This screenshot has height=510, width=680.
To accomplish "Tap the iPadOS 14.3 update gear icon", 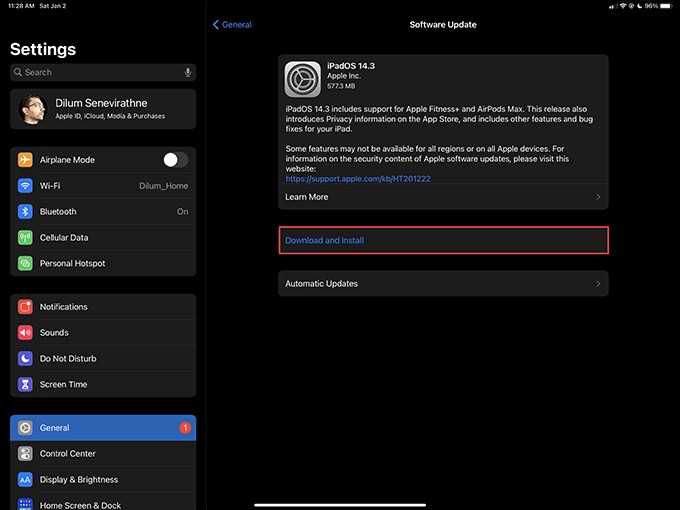I will click(x=303, y=79).
